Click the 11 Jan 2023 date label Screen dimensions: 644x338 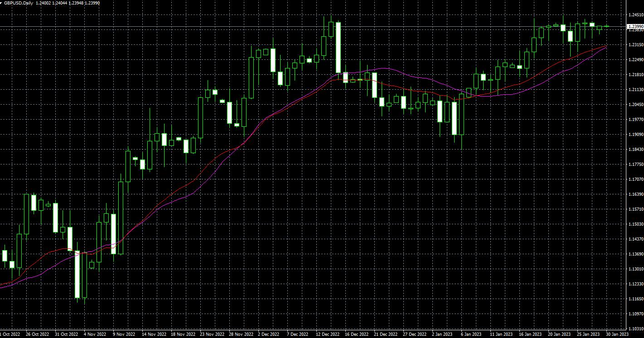click(x=502, y=334)
